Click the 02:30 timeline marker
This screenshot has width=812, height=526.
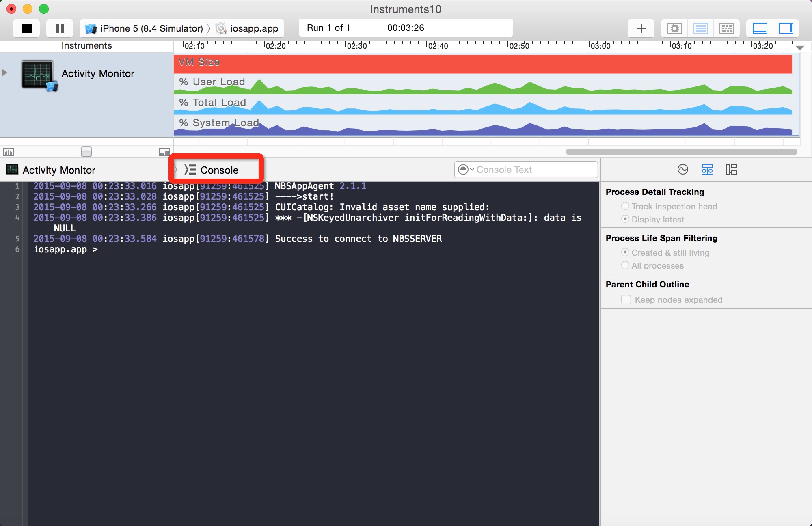click(x=357, y=46)
